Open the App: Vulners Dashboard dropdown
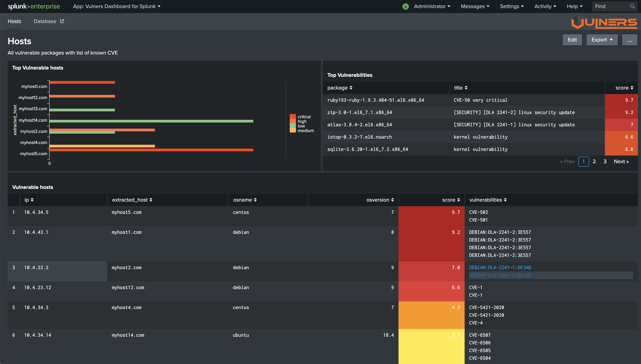Screen dimensions: 641x364 (x=117, y=6)
